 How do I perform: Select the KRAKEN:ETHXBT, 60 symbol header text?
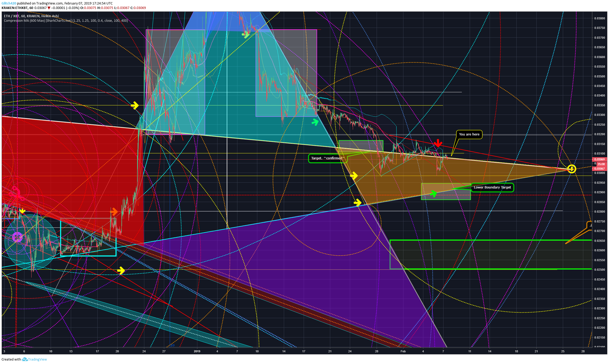18,8
